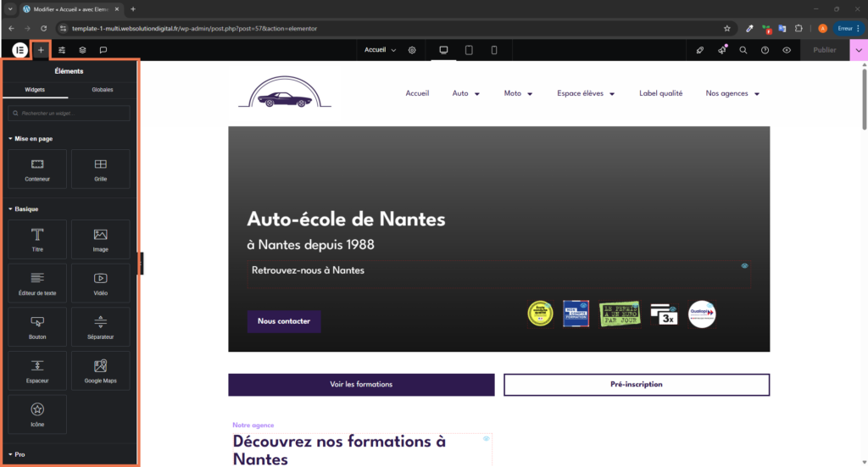Switch to tablet preview mode

[x=469, y=50]
